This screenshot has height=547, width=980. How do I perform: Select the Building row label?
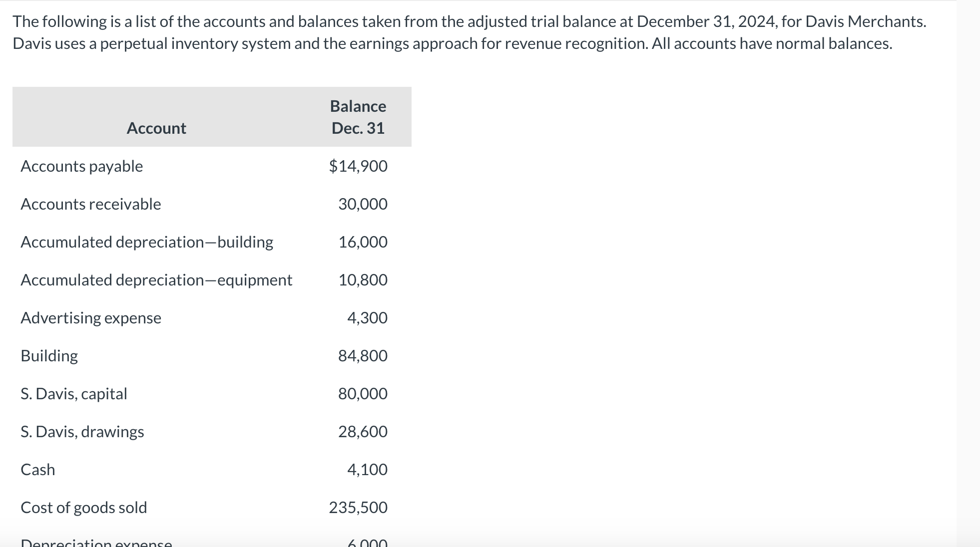click(x=49, y=356)
